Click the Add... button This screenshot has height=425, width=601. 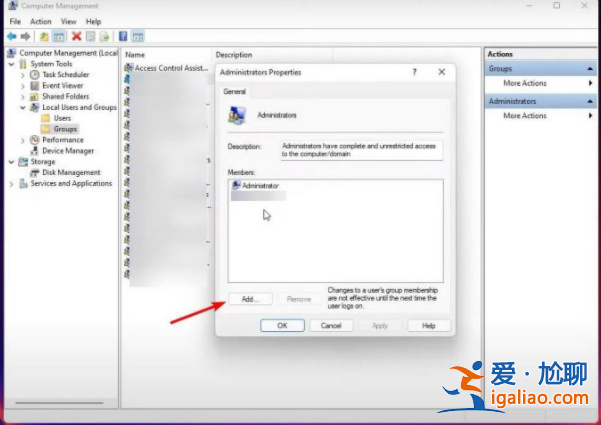[x=249, y=299]
